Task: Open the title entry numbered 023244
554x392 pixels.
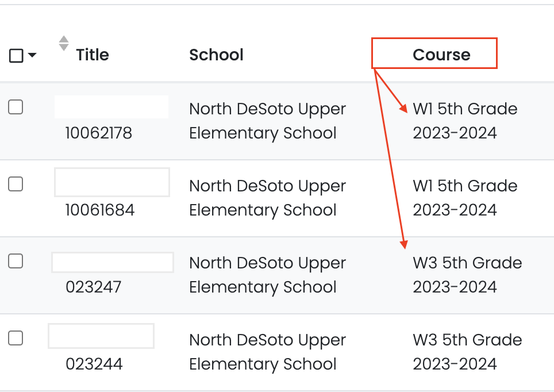Action: (x=94, y=364)
